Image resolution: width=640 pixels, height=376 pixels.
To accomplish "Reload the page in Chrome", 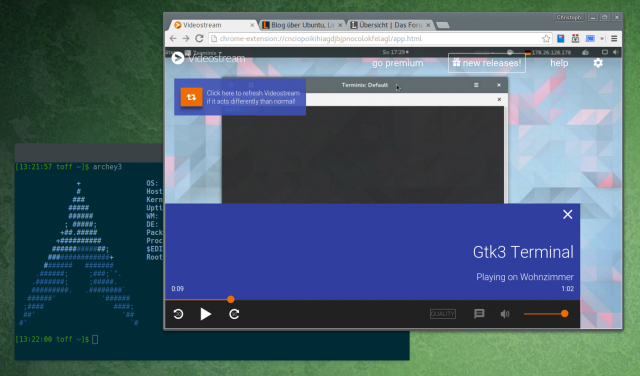I will pyautogui.click(x=199, y=38).
